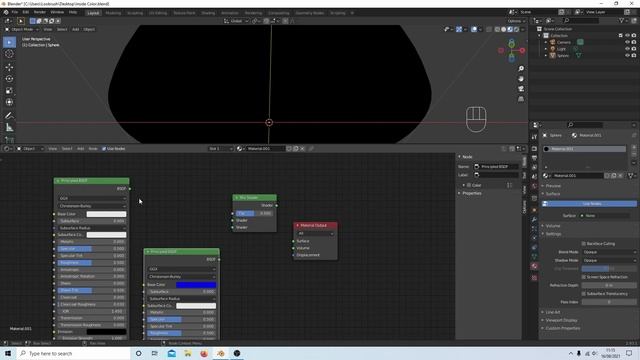Screen dimensions: 640x360
Task: Toggle camera view icon in viewport
Action: pos(521,89)
